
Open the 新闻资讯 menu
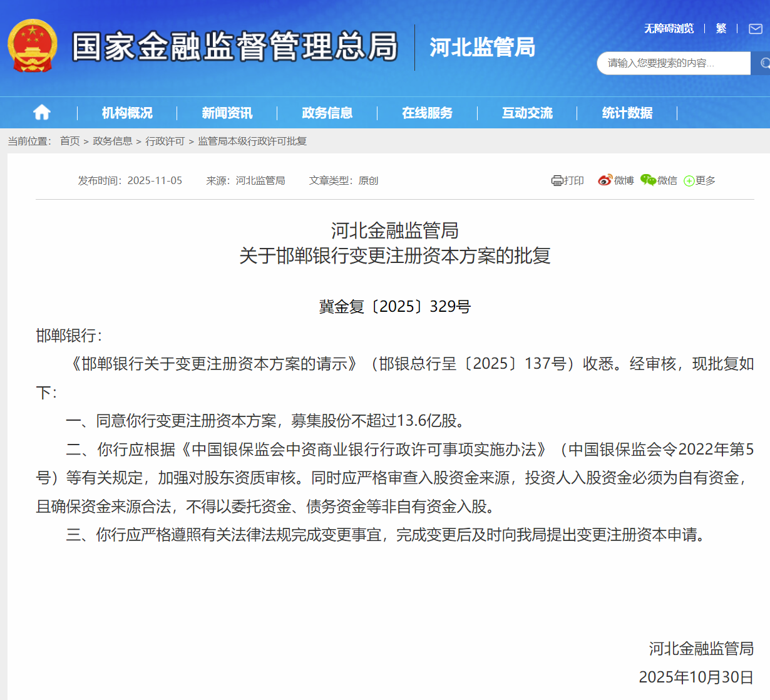pos(227,113)
